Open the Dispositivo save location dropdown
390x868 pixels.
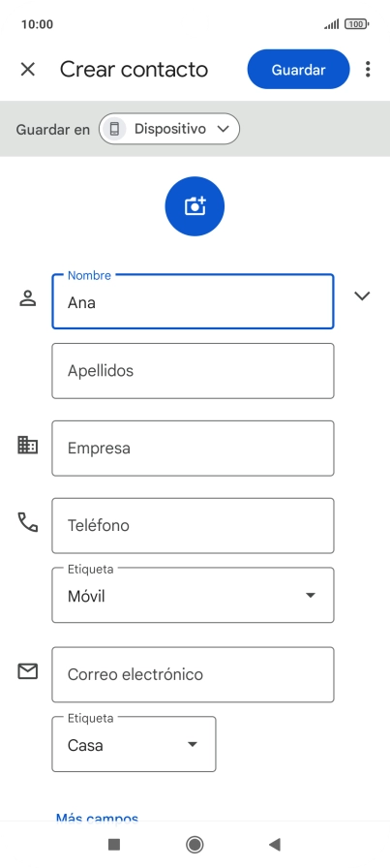coord(169,129)
